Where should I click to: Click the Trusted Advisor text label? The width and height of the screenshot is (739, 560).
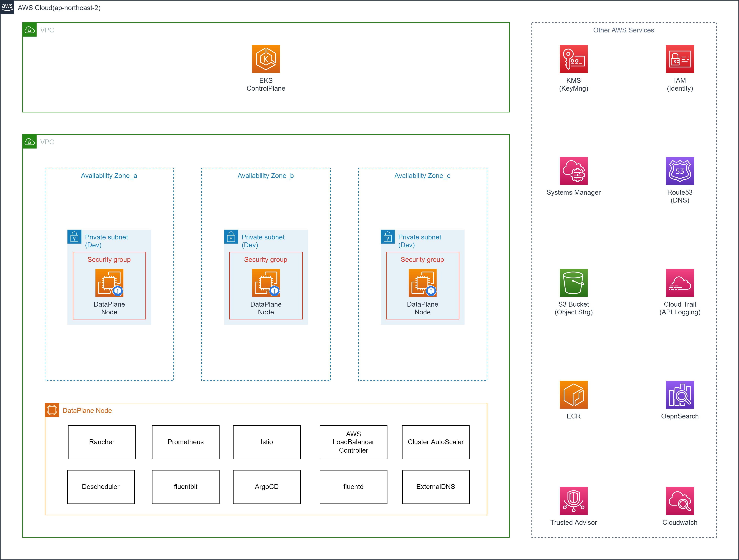click(x=574, y=523)
